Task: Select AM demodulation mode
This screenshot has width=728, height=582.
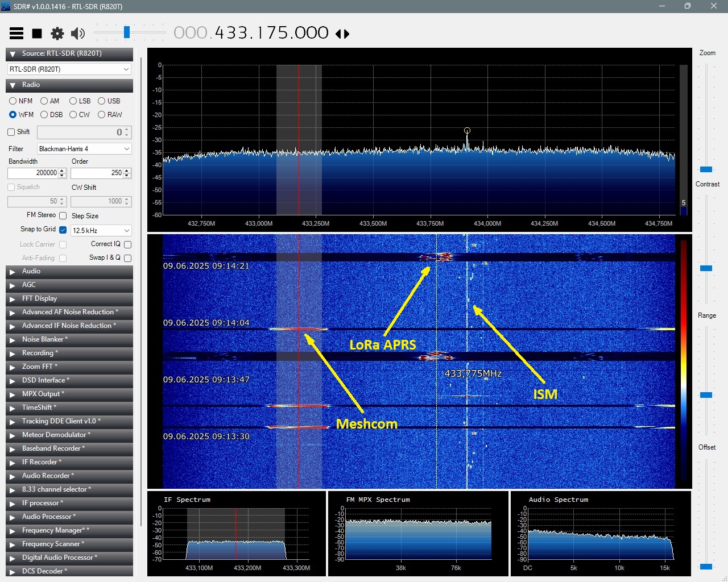Action: (44, 101)
